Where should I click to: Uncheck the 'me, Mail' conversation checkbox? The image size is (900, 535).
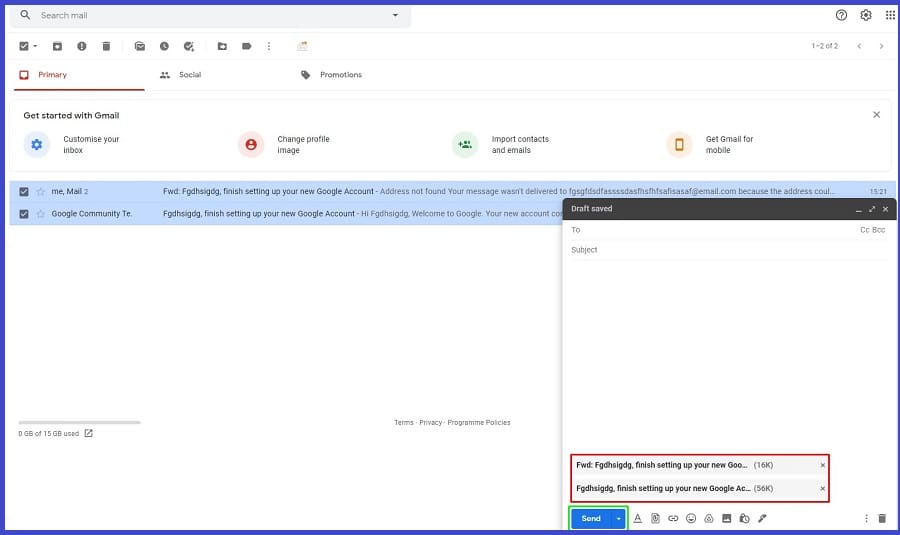click(x=24, y=192)
